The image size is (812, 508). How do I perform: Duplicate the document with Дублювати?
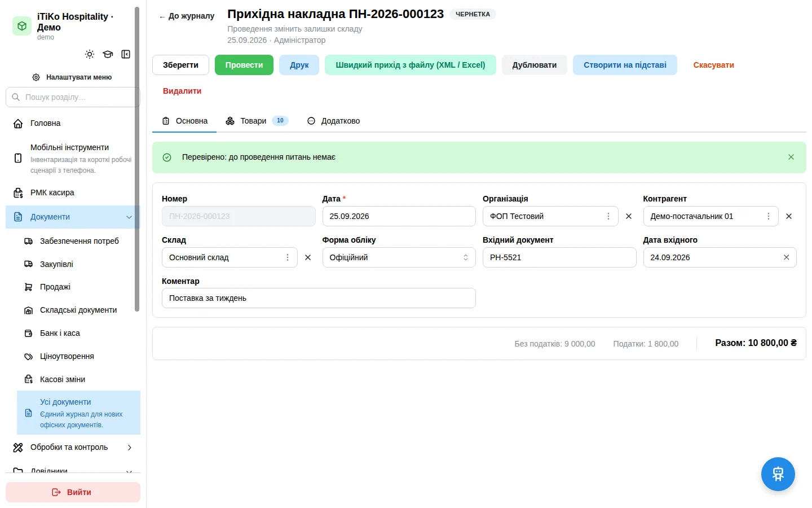click(535, 65)
